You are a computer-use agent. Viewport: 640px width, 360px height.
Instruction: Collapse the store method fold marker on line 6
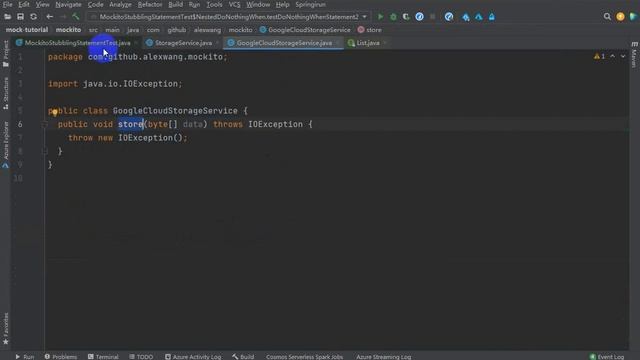point(44,124)
